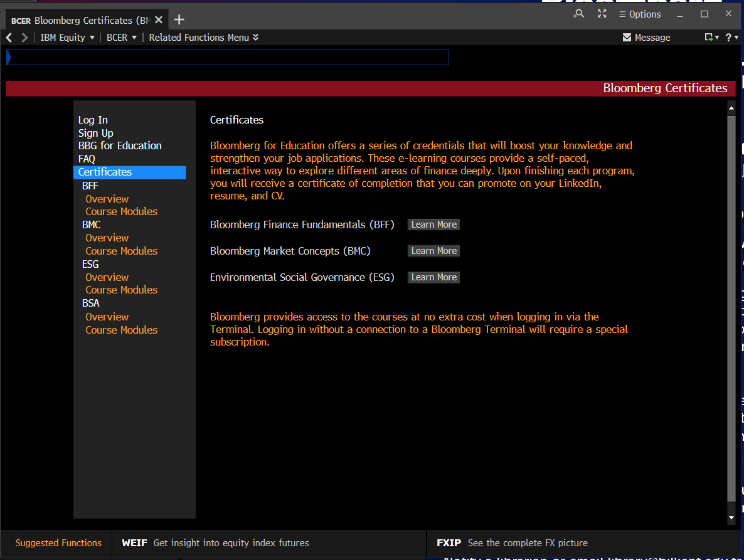Open a new tab with plus icon
Image resolution: width=744 pixels, height=560 pixels.
coord(179,20)
